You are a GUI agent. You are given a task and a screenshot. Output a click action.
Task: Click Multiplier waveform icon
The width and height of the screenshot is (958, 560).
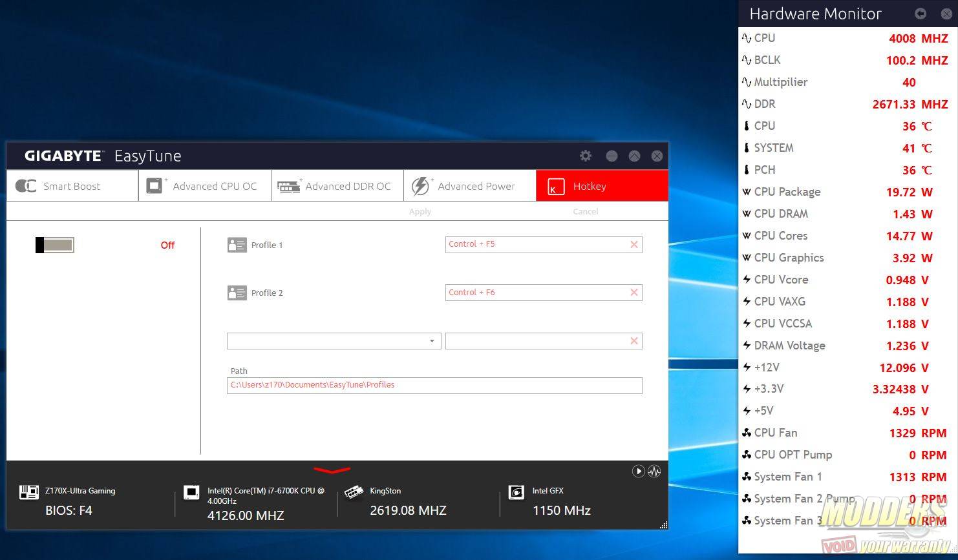[x=747, y=82]
